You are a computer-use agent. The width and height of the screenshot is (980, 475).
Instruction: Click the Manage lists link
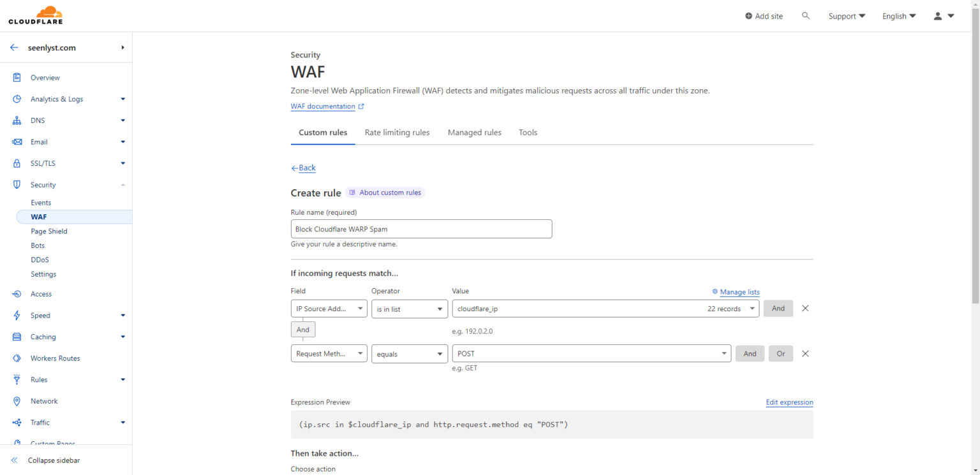[x=739, y=291]
